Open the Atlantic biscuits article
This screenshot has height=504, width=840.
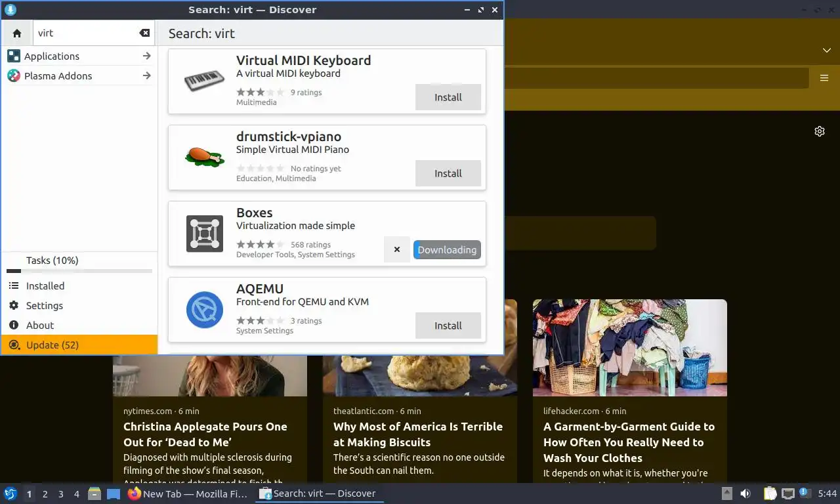(x=418, y=434)
